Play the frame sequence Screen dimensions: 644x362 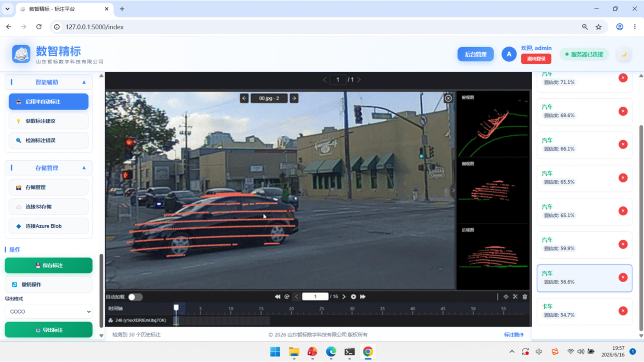point(353,297)
